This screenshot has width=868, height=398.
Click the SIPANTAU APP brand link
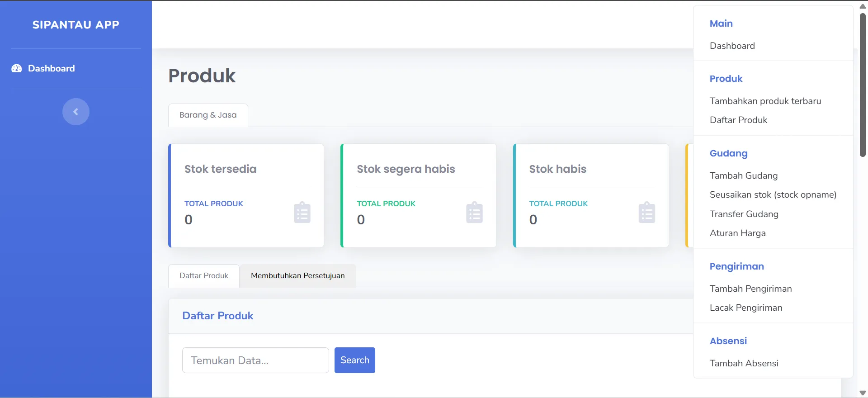[76, 25]
